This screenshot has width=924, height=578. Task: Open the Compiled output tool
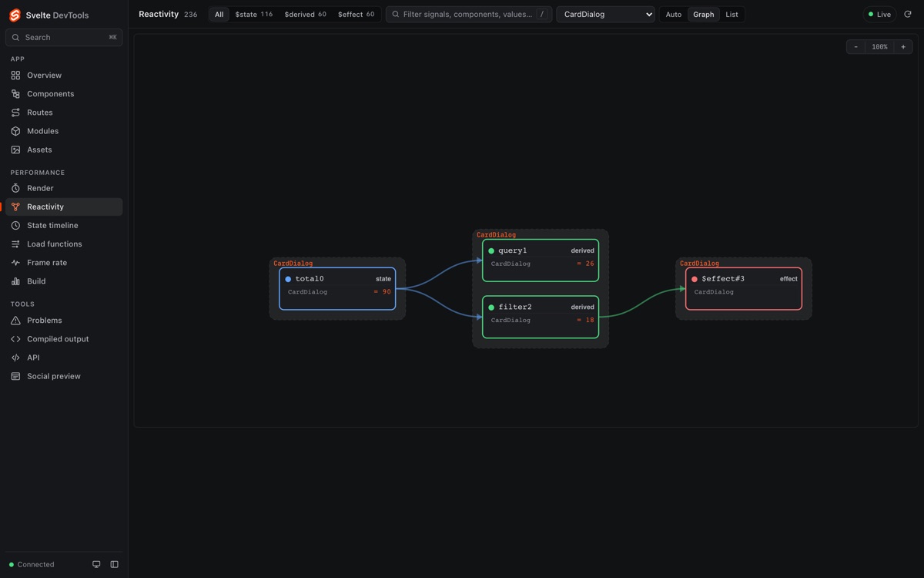64,339
